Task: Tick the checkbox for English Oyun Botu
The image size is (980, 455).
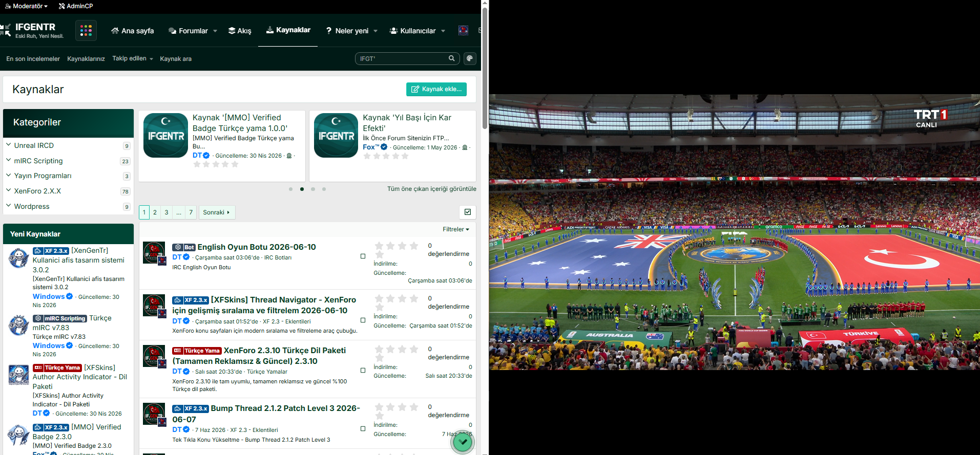Action: (x=363, y=256)
